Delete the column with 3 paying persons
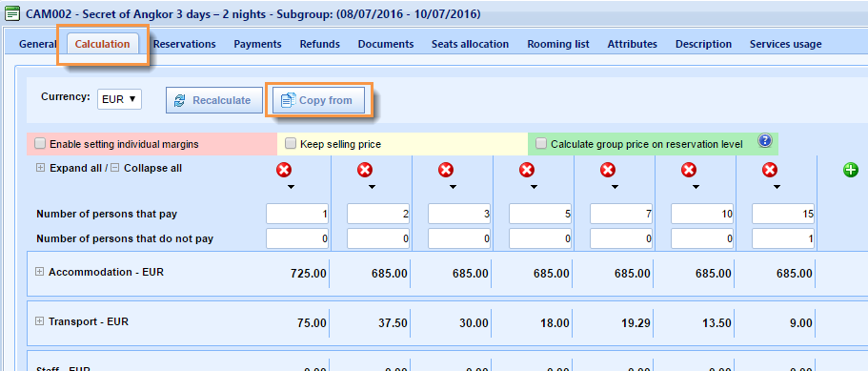868x371 pixels. pyautogui.click(x=446, y=171)
